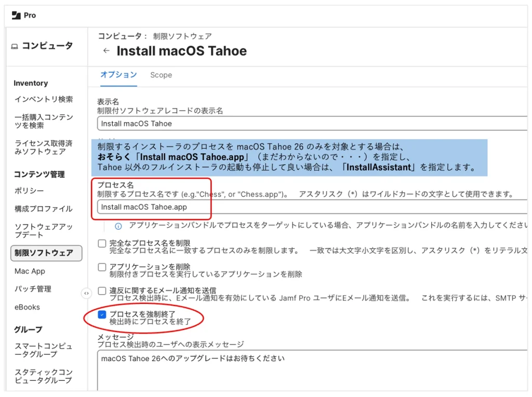Click the プロセス名 input field
532x397 pixels.
point(312,207)
